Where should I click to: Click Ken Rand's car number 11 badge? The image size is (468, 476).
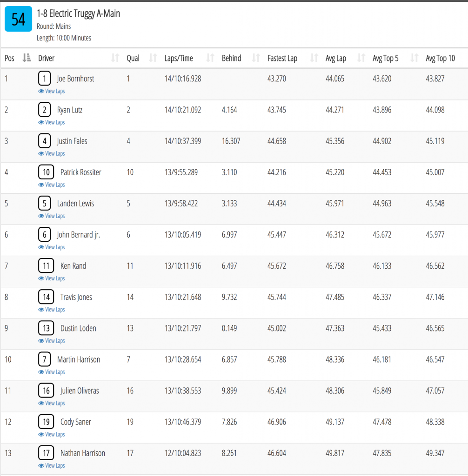[x=46, y=266]
